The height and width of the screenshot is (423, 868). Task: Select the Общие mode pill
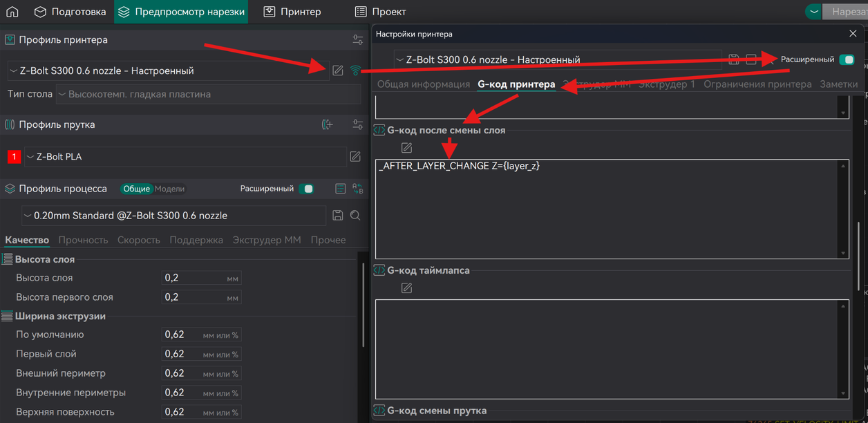tap(137, 189)
